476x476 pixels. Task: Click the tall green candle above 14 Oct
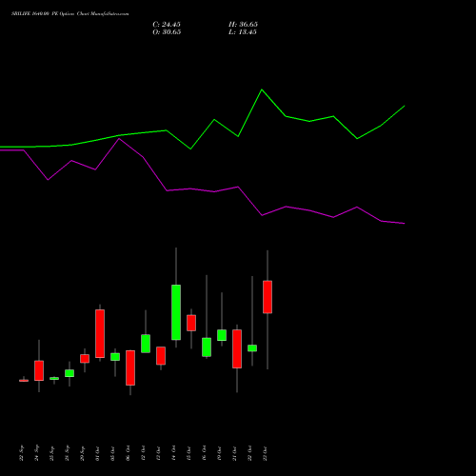click(176, 312)
